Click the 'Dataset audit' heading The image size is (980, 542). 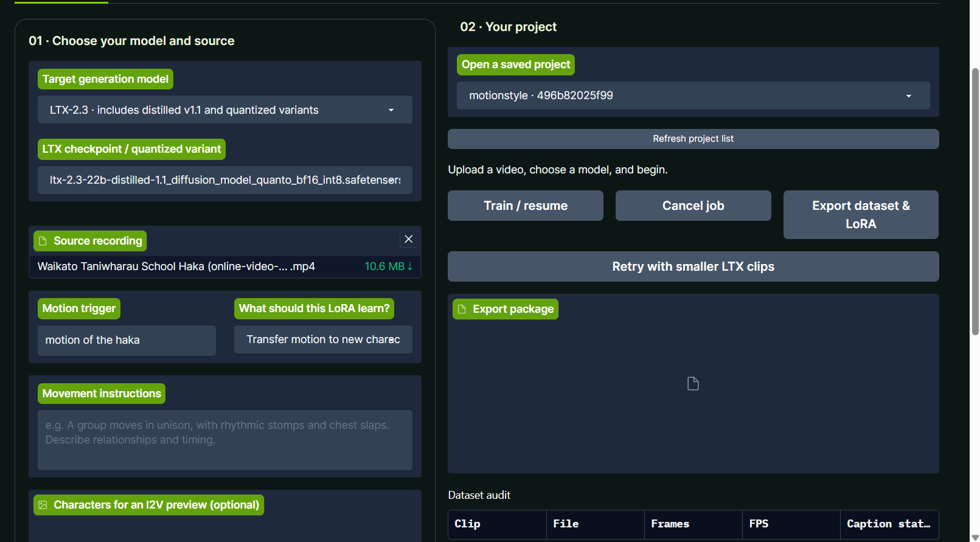[x=479, y=495]
